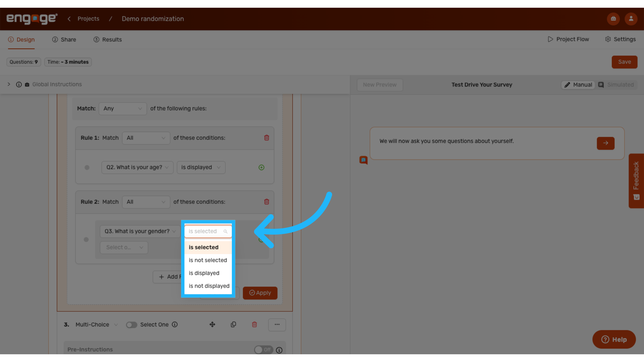The height and width of the screenshot is (362, 644).
Task: Open the Q3 What is your gender dropdown
Action: click(x=140, y=231)
